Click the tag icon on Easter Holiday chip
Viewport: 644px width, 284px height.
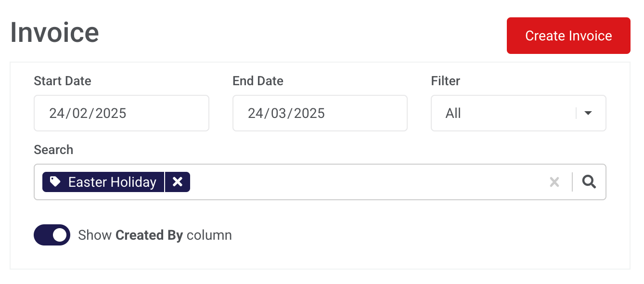55,181
